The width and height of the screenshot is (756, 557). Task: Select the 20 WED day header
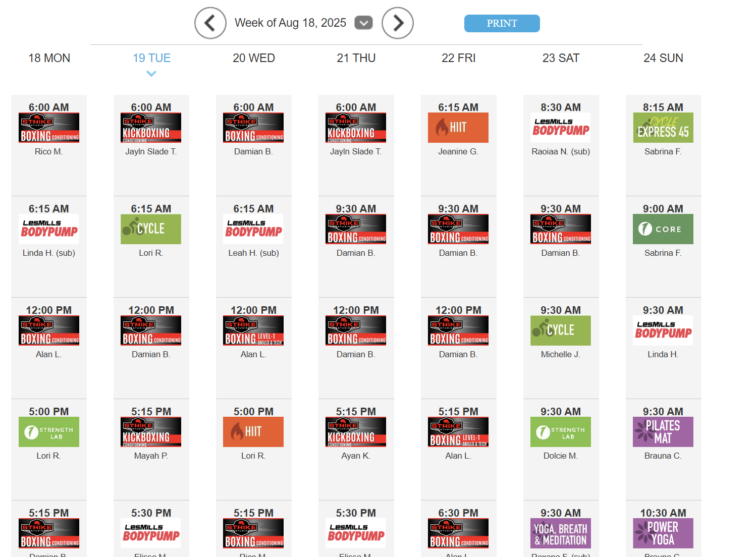point(254,58)
